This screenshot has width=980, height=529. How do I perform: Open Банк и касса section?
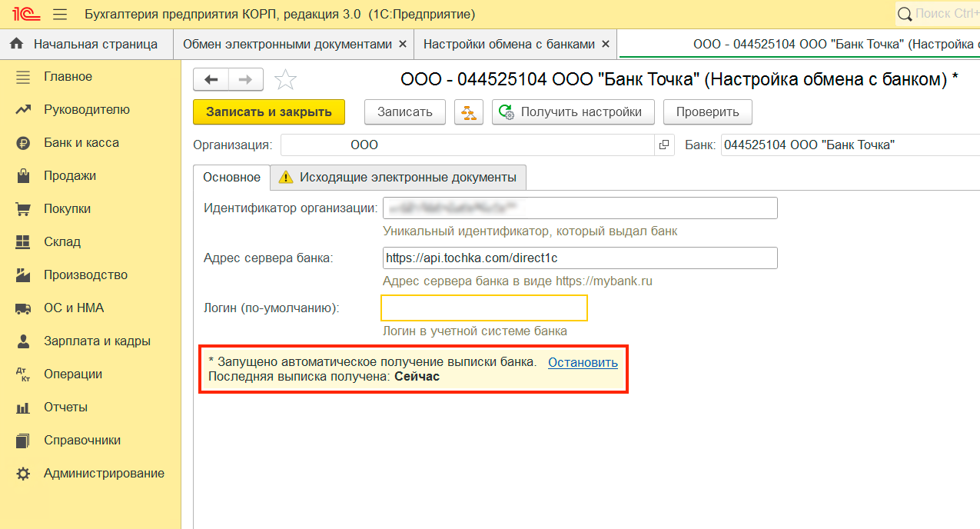pos(81,143)
